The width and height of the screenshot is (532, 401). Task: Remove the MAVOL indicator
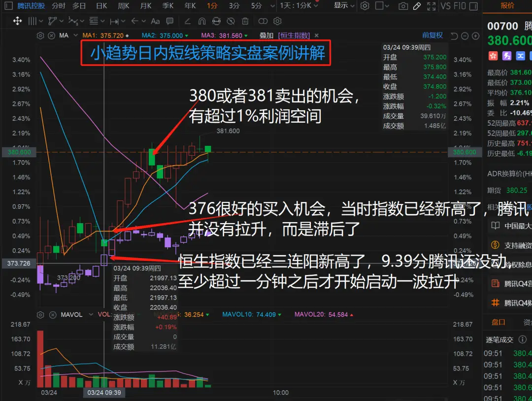(x=53, y=315)
